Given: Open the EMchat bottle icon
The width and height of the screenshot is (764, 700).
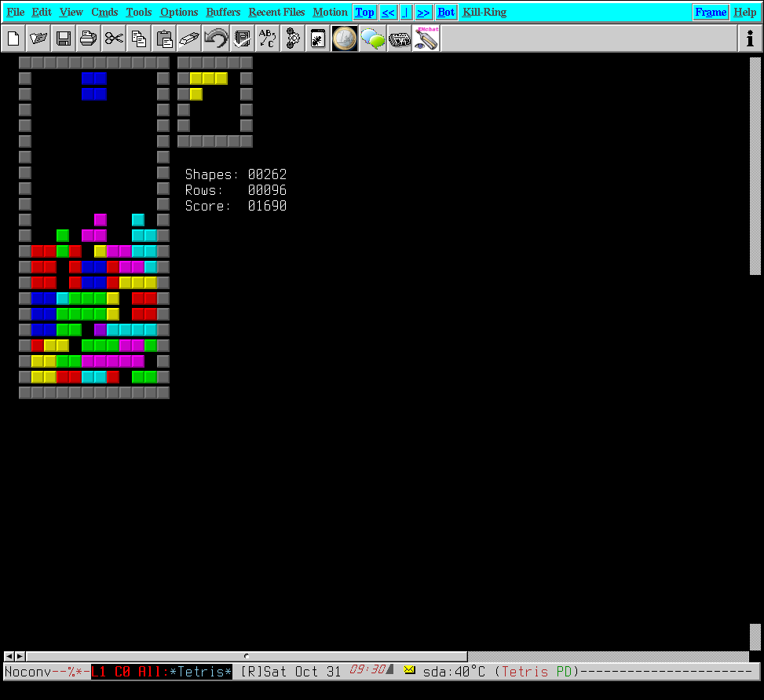Looking at the screenshot, I should pos(426,38).
